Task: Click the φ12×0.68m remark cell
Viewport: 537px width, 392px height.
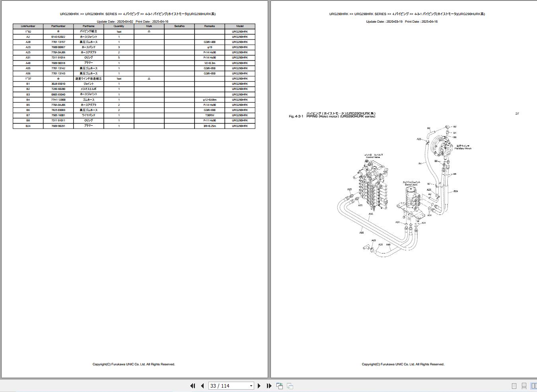Action: 210,99
